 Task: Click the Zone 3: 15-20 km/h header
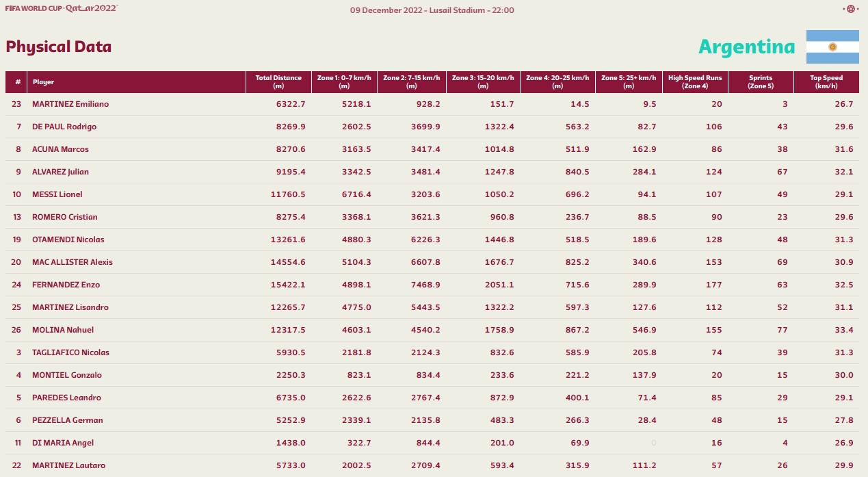[x=483, y=82]
